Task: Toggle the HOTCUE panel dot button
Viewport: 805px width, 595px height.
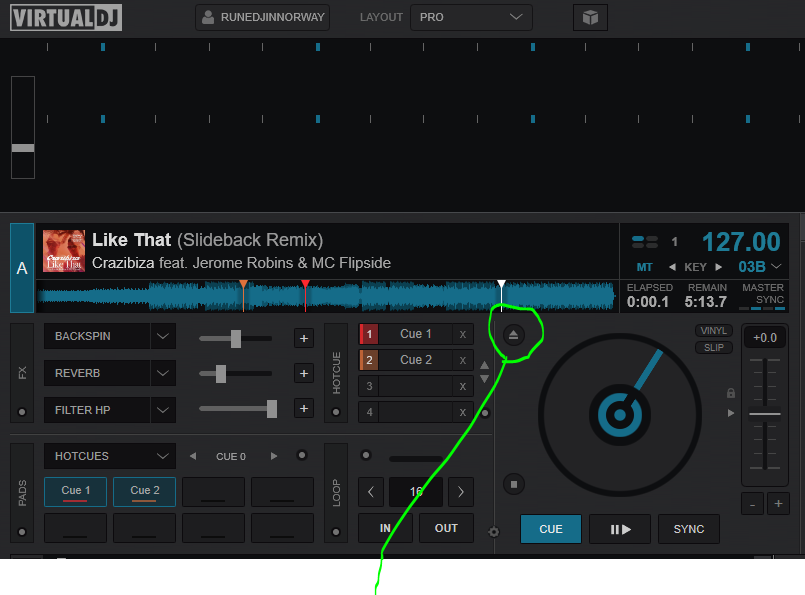Action: 336,412
